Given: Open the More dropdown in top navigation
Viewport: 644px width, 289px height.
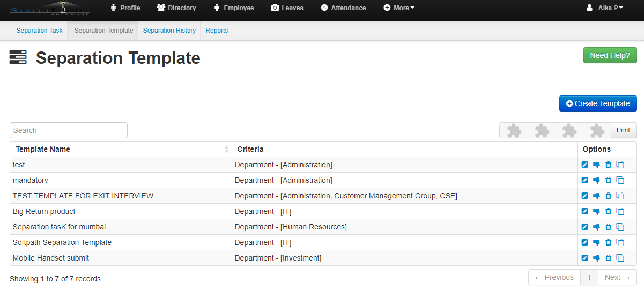Looking at the screenshot, I should click(399, 8).
